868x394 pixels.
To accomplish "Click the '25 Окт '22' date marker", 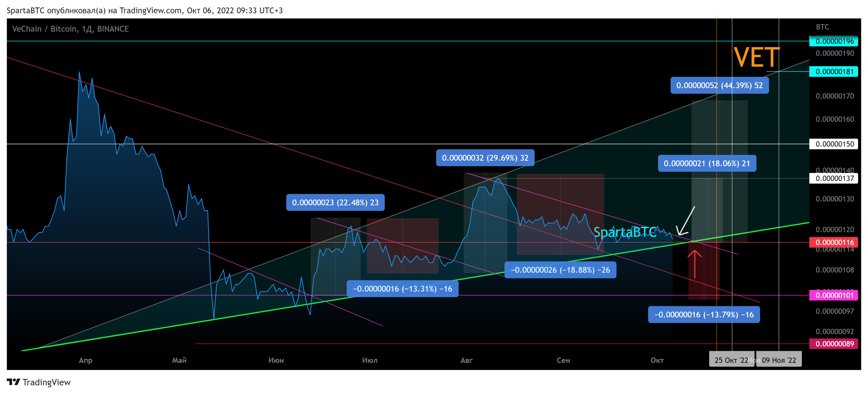I will pyautogui.click(x=732, y=360).
